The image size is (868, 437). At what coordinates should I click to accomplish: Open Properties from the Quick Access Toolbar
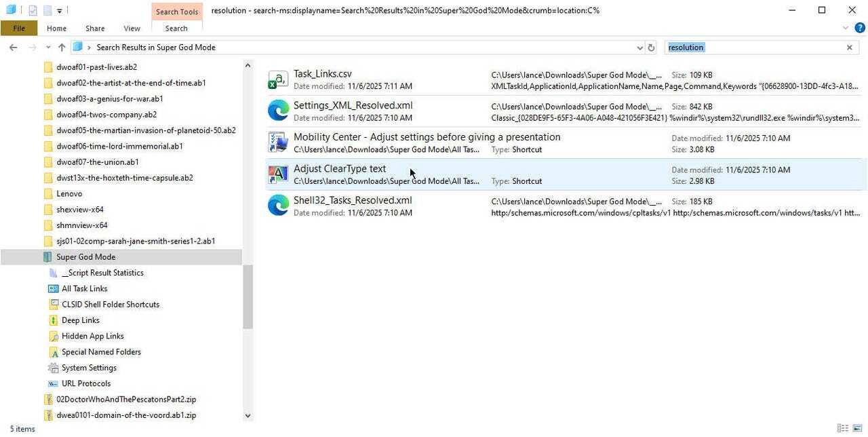(x=33, y=10)
